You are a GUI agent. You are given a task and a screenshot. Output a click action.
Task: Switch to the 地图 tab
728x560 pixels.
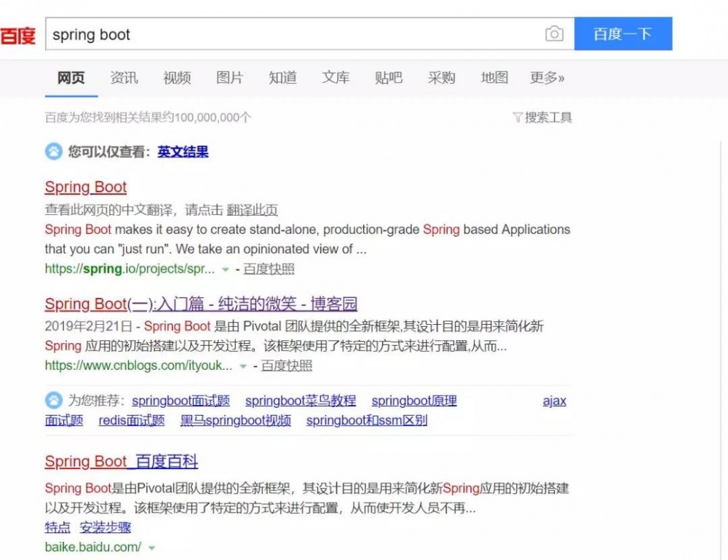click(494, 78)
